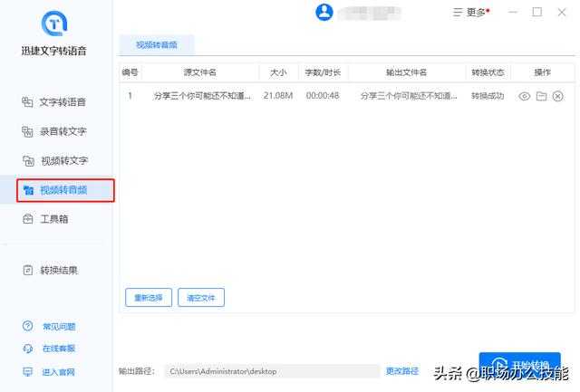Click the 常见问题 question mark icon
The image size is (580, 392).
pyautogui.click(x=28, y=326)
